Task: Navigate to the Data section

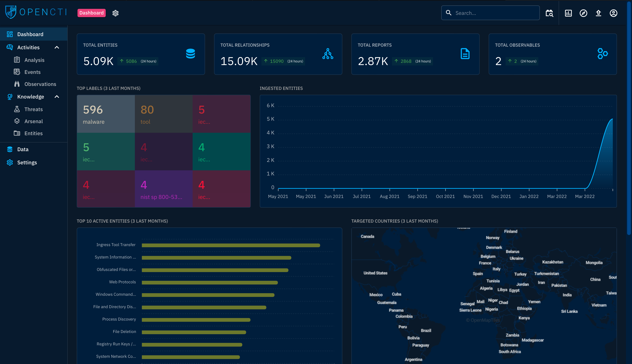Action: click(23, 149)
